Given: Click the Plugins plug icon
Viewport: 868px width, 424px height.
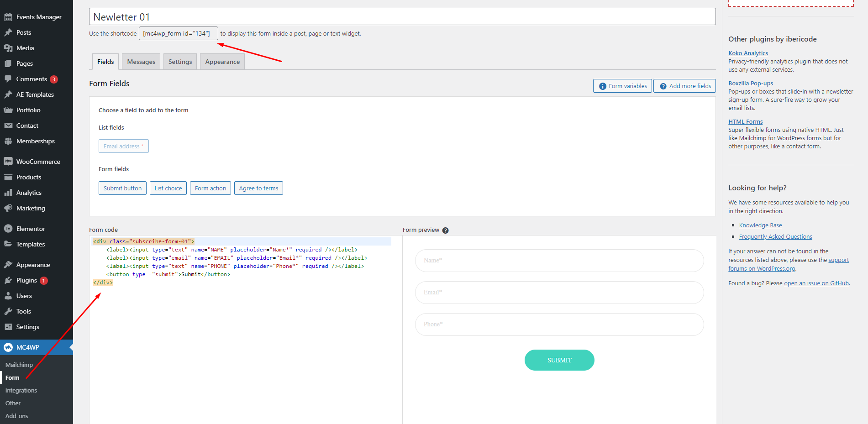Looking at the screenshot, I should click(8, 280).
